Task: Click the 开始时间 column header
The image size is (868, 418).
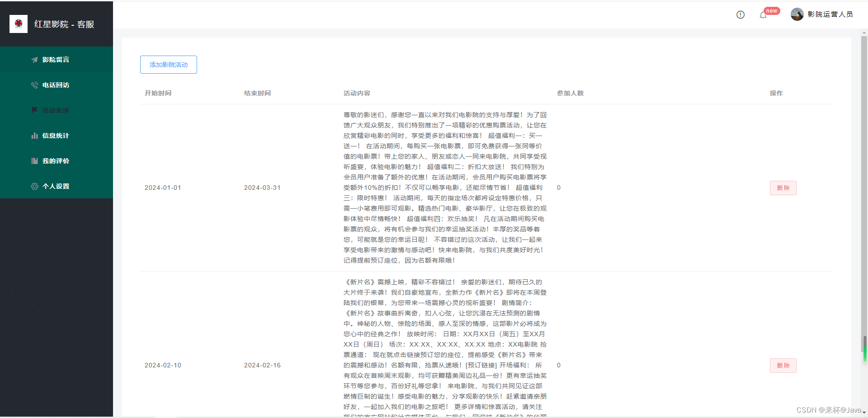Action: click(x=158, y=93)
